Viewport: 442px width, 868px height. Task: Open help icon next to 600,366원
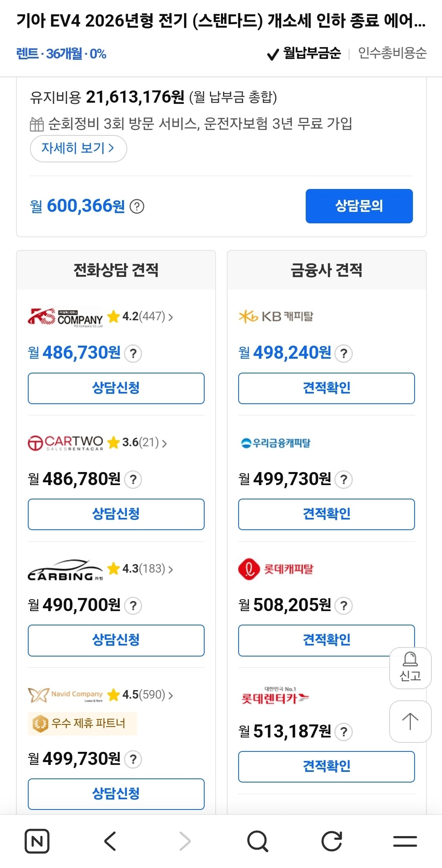[x=137, y=206]
